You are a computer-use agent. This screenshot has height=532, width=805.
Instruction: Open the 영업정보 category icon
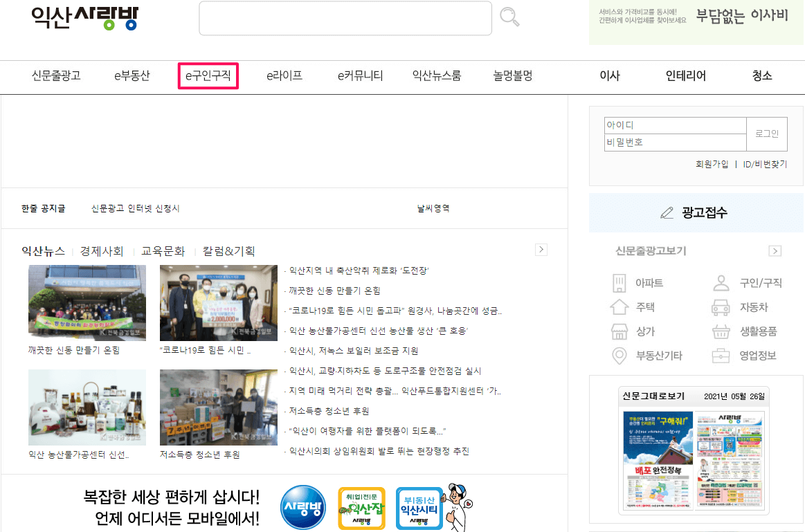point(722,356)
